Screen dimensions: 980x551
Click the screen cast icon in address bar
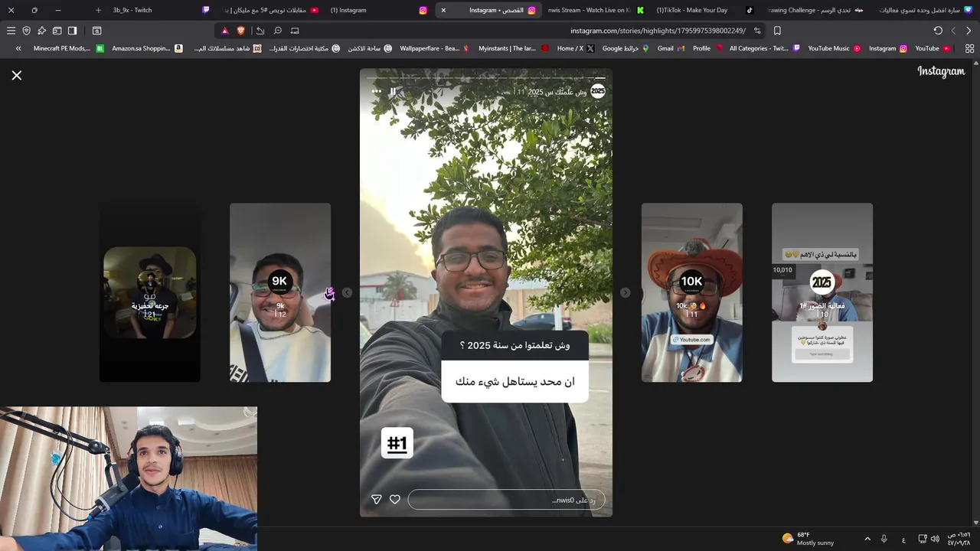tap(295, 31)
